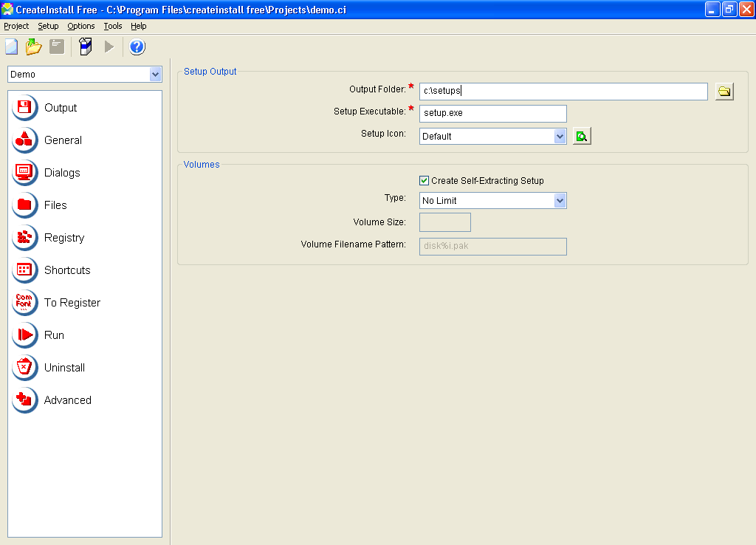Click the Volumes group title

(x=202, y=165)
